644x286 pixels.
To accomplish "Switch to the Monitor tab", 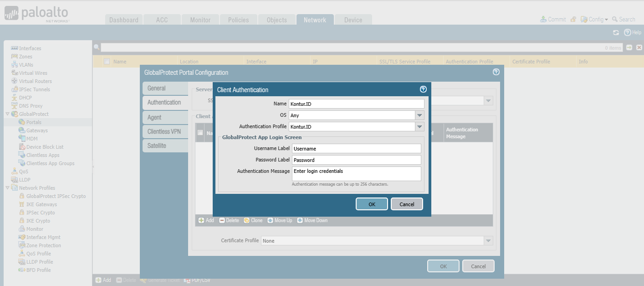I will click(200, 20).
